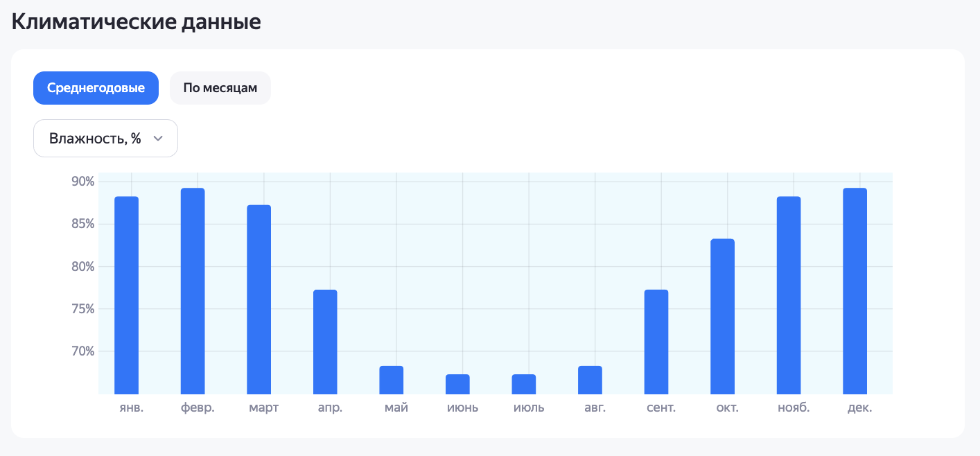The image size is (980, 456).
Task: Click the September bar above сент.
Action: [x=656, y=342]
